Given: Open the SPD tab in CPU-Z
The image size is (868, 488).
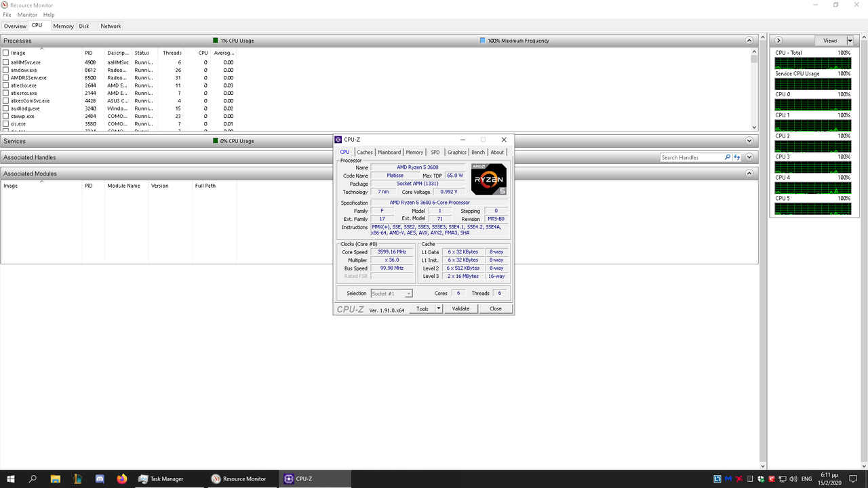Looking at the screenshot, I should click(435, 152).
